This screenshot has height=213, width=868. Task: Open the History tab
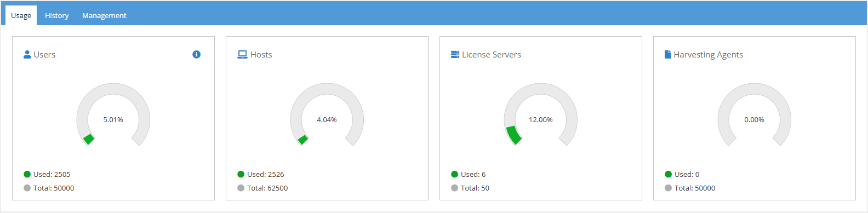(57, 15)
